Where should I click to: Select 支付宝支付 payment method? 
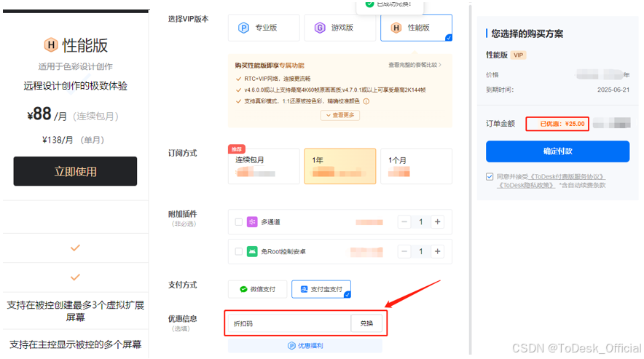pyautogui.click(x=321, y=289)
